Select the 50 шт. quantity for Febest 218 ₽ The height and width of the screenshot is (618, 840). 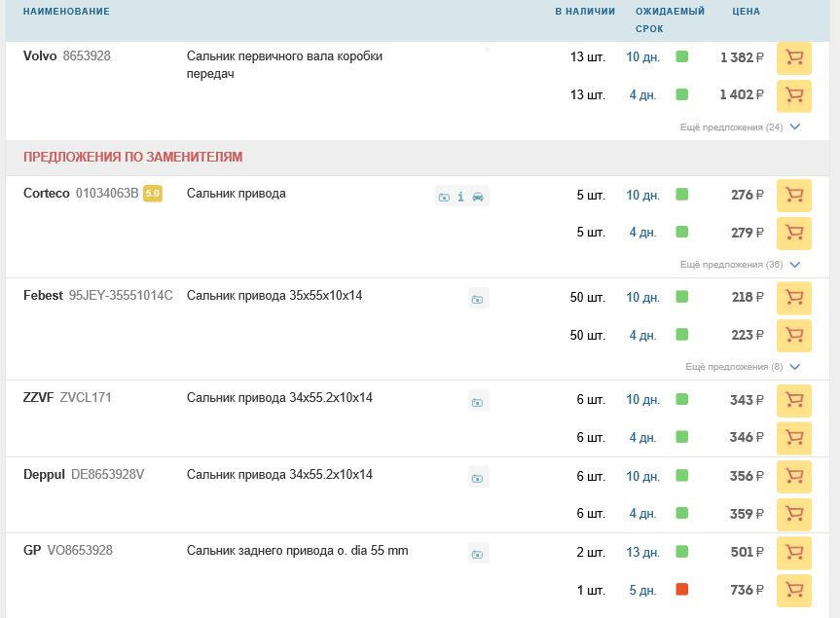click(588, 297)
